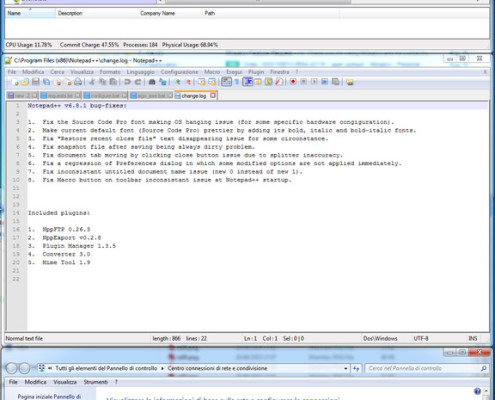Screen dimensions: 495x400
Task: Click the Save All icon in Notepad++ toolbar
Action: (x=46, y=82)
